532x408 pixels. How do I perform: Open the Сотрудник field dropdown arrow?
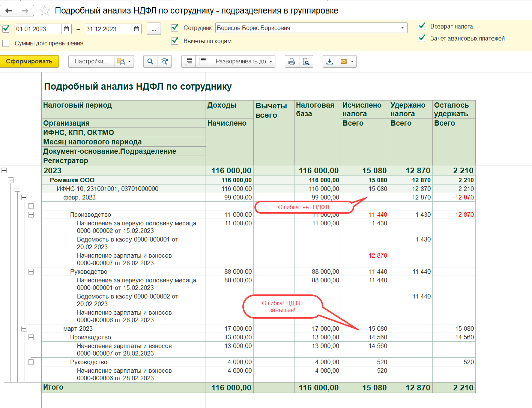pyautogui.click(x=403, y=28)
